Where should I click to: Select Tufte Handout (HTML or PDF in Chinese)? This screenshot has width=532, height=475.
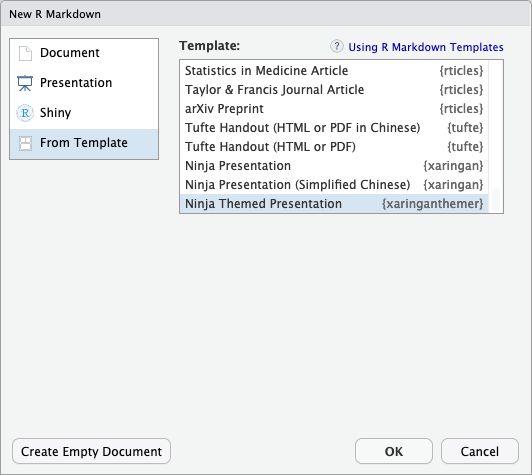click(x=334, y=128)
